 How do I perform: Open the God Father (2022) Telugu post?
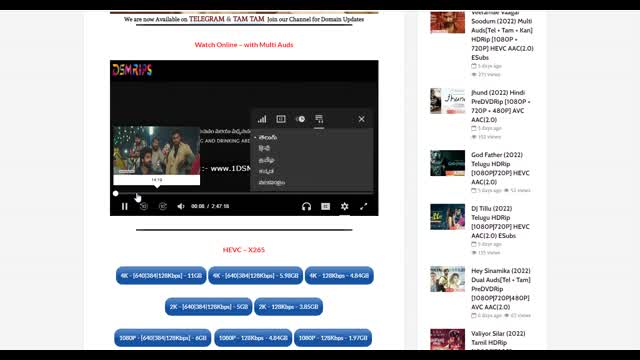click(x=500, y=168)
